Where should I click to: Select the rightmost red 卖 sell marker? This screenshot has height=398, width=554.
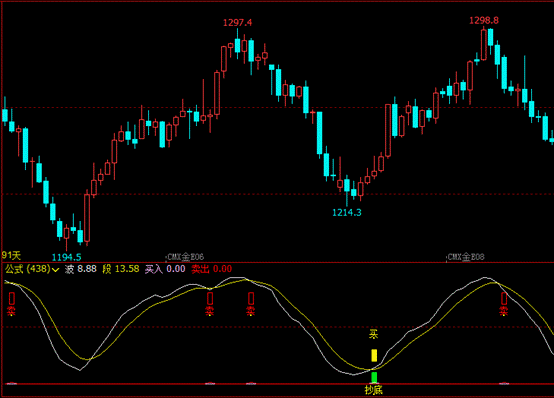[504, 303]
